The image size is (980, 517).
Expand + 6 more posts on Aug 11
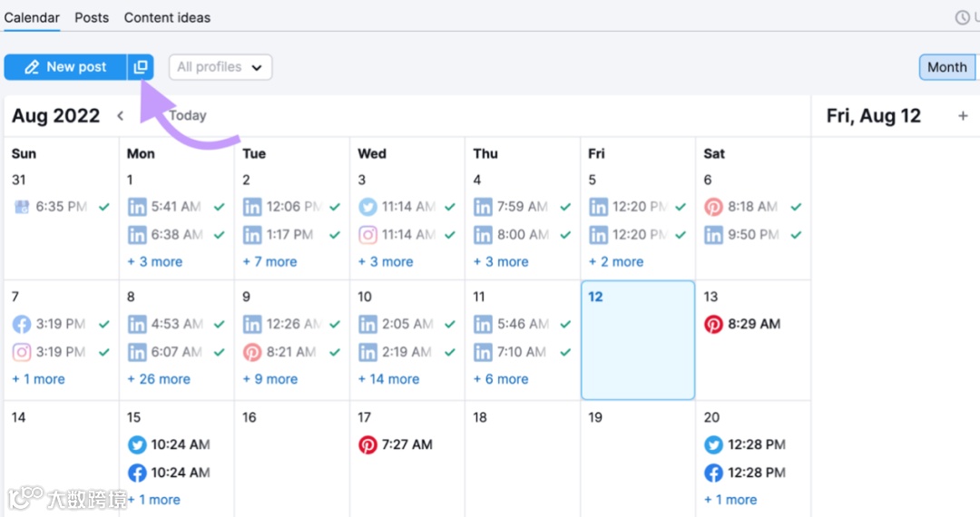[x=501, y=379]
